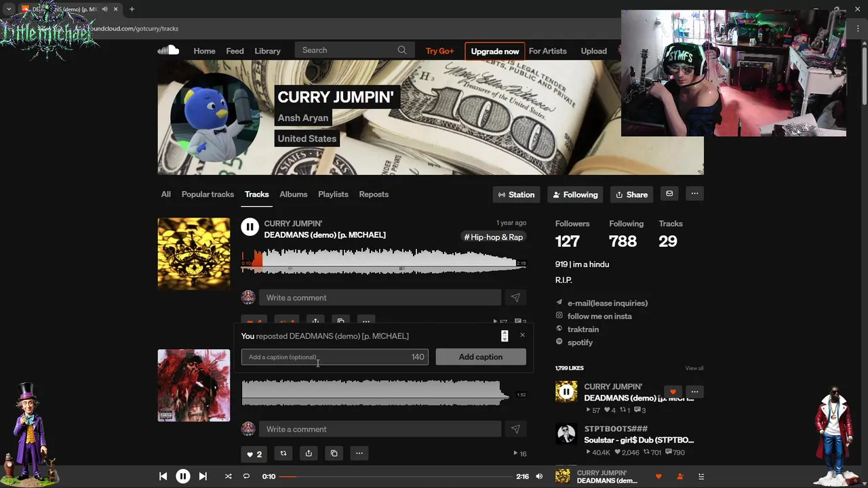
Task: Send the comment on the second track
Action: [x=515, y=429]
